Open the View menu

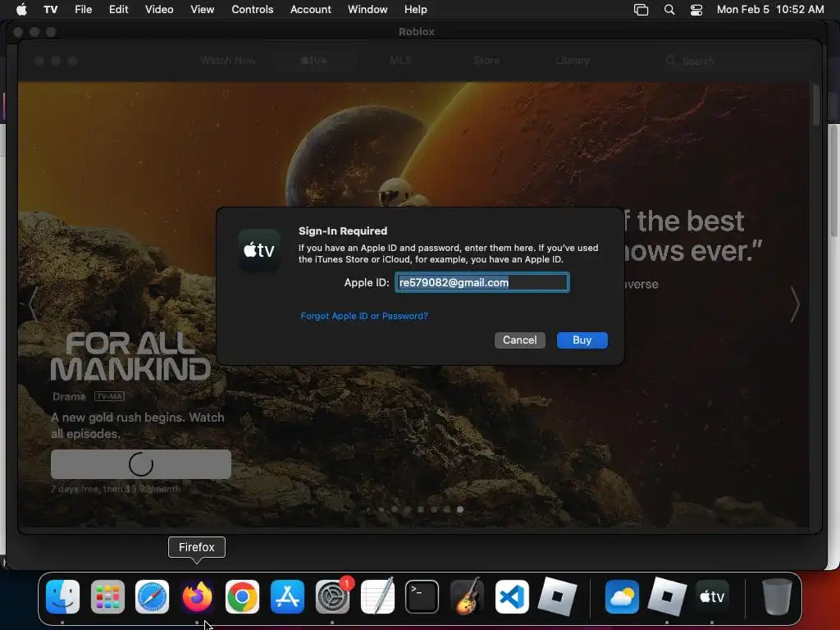[203, 10]
